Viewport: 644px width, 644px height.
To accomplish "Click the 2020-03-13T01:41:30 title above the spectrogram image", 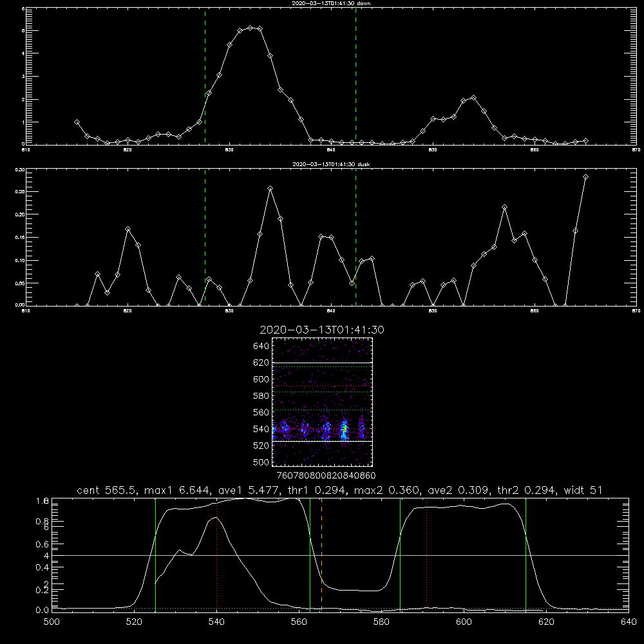I will click(x=322, y=330).
